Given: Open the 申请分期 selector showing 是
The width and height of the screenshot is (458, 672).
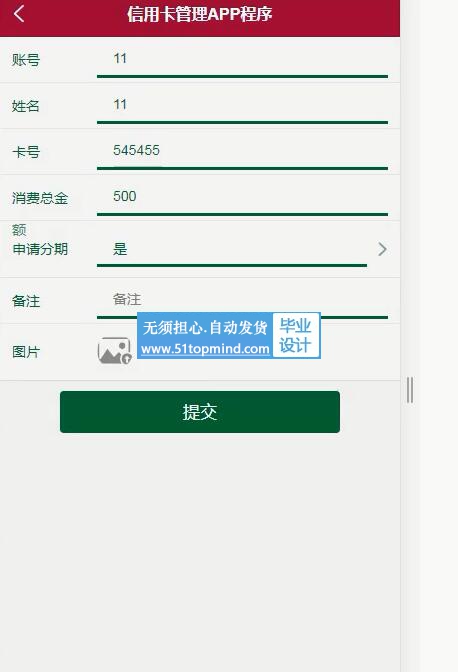Looking at the screenshot, I should pyautogui.click(x=232, y=249).
